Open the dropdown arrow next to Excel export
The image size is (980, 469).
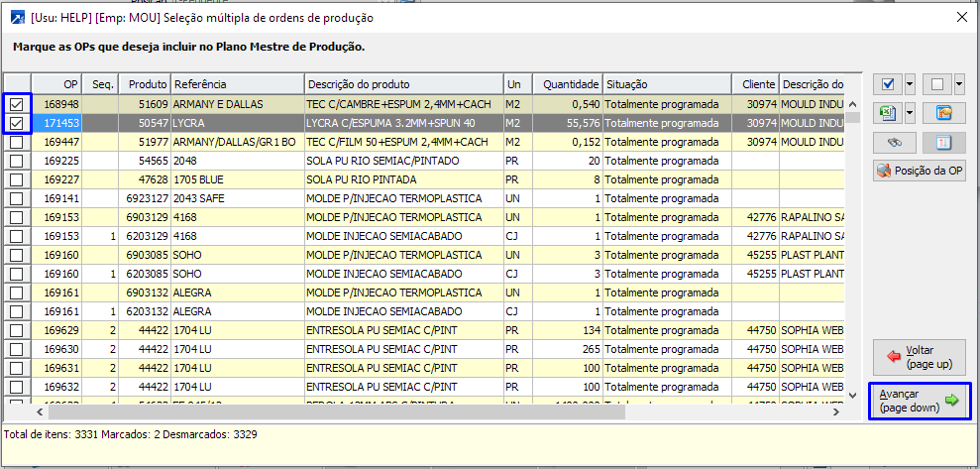910,113
